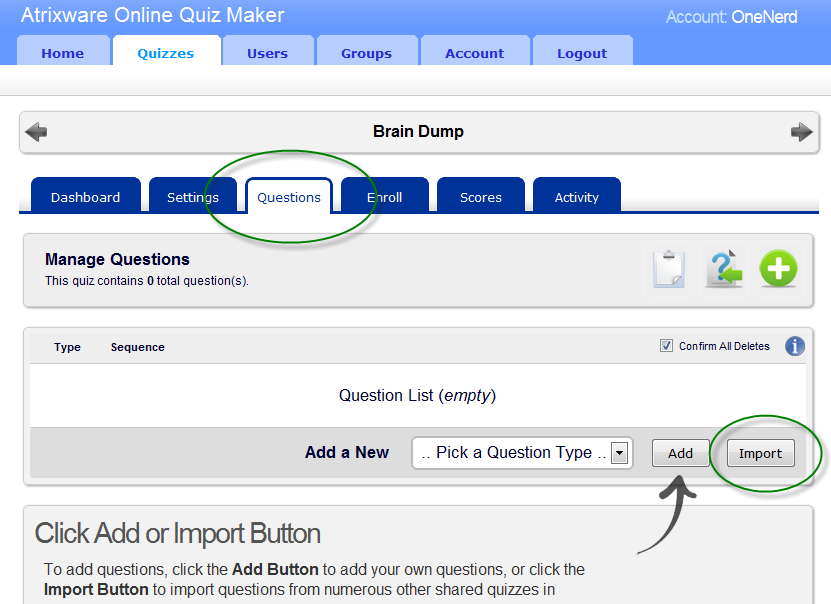This screenshot has height=604, width=831.
Task: Click the Brain Dump quiz title
Action: point(418,131)
